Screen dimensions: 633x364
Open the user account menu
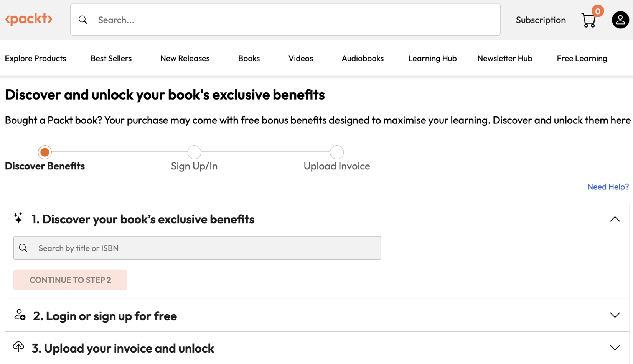tap(620, 20)
